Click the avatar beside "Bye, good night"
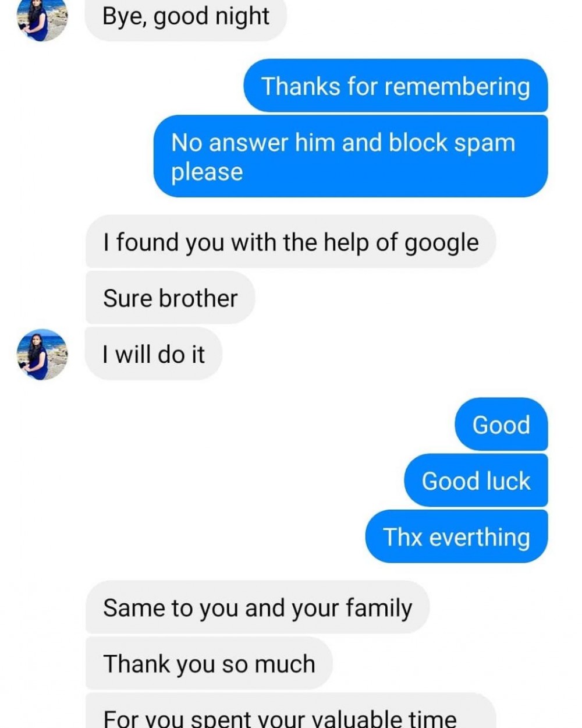 [x=42, y=17]
